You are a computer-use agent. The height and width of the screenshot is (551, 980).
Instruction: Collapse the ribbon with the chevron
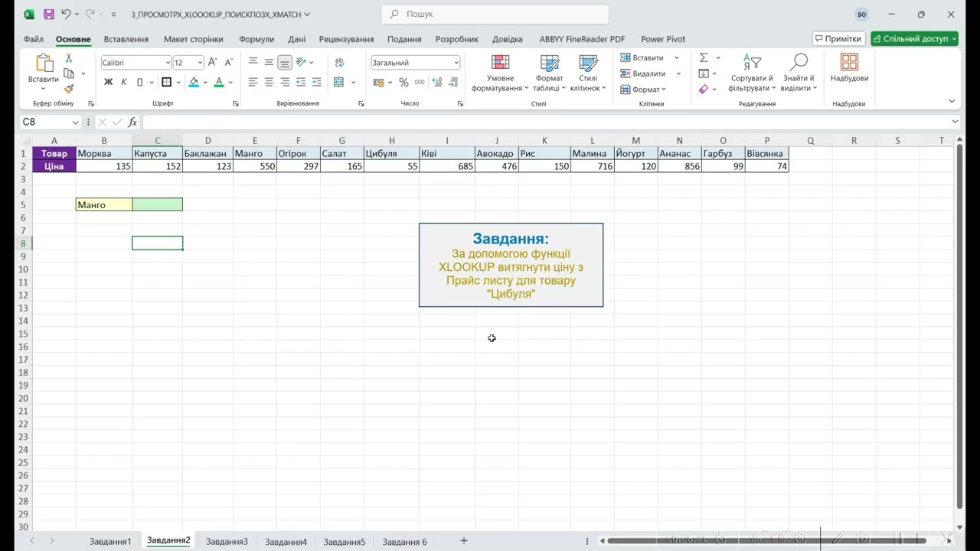[952, 101]
